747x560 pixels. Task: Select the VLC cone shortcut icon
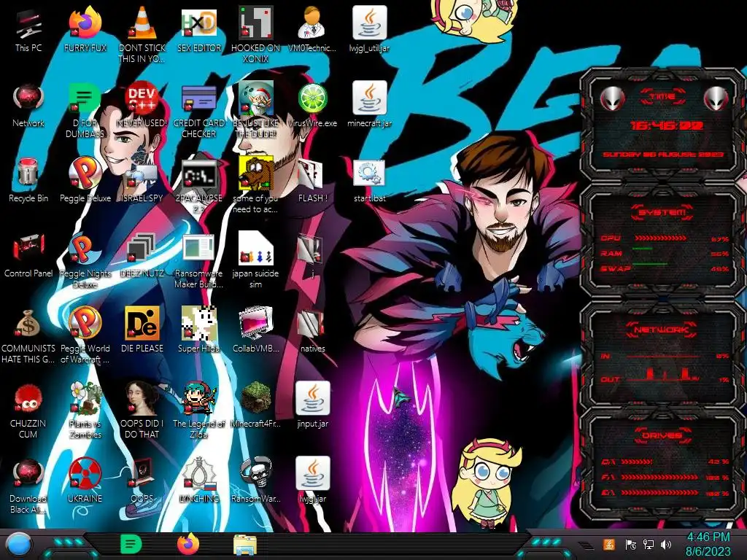[x=142, y=23]
